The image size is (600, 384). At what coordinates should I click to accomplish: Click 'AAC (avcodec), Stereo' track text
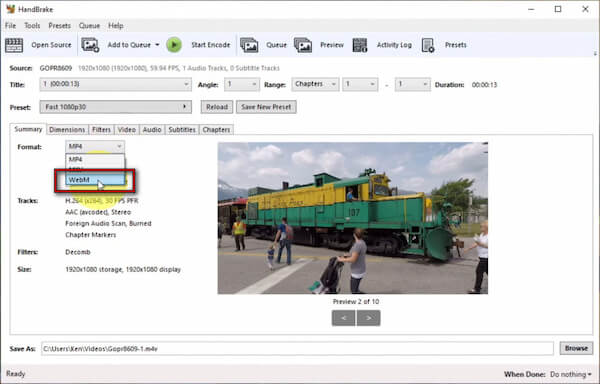[98, 212]
